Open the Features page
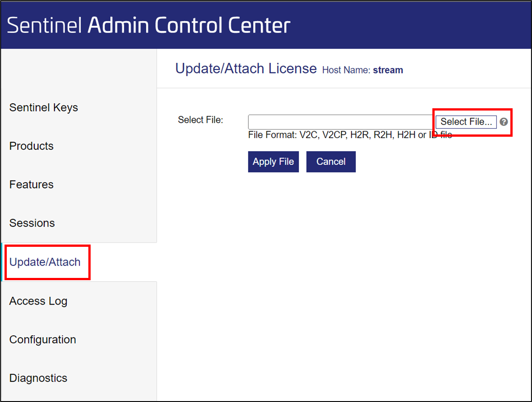 point(31,184)
